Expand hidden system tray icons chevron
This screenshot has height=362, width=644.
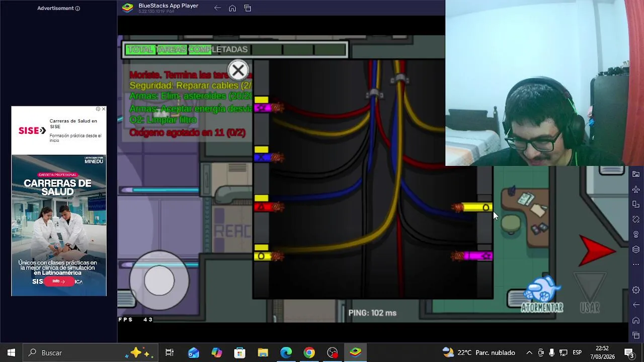(x=529, y=353)
